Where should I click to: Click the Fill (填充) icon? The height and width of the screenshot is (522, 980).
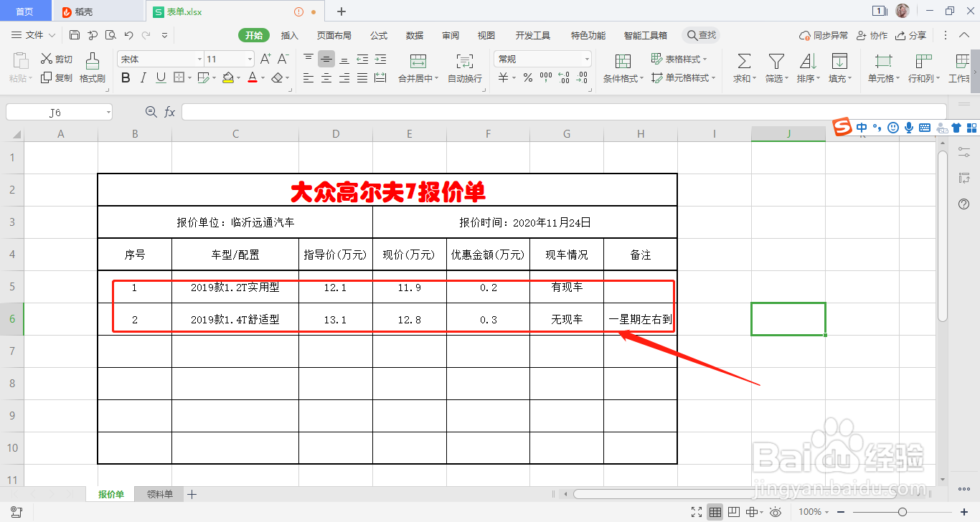click(839, 61)
